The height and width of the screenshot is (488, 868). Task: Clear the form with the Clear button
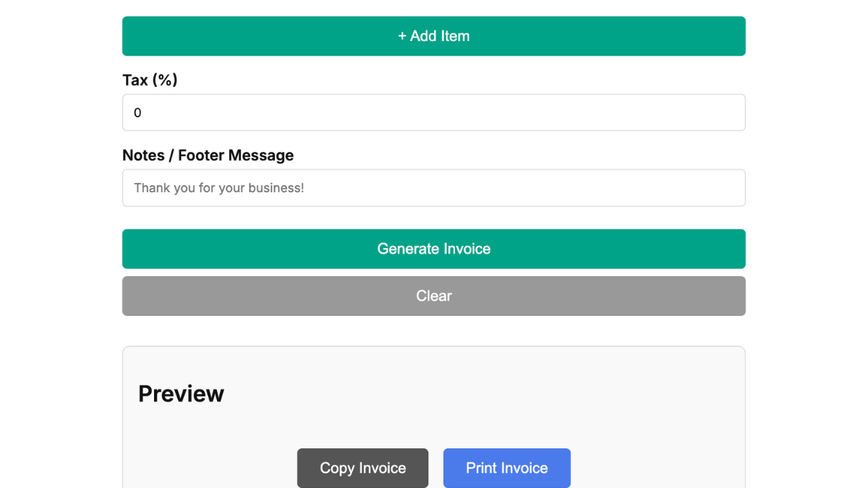coord(434,296)
